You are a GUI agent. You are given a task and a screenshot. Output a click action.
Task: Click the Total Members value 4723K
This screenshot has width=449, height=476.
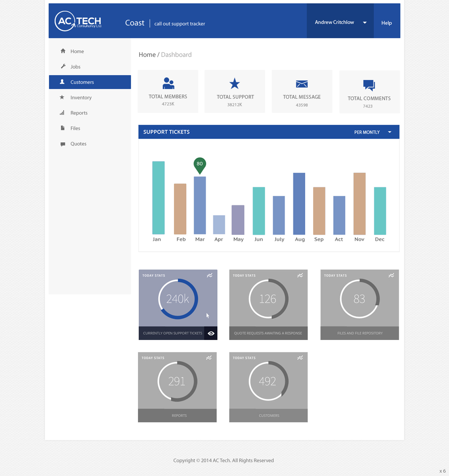click(x=168, y=104)
